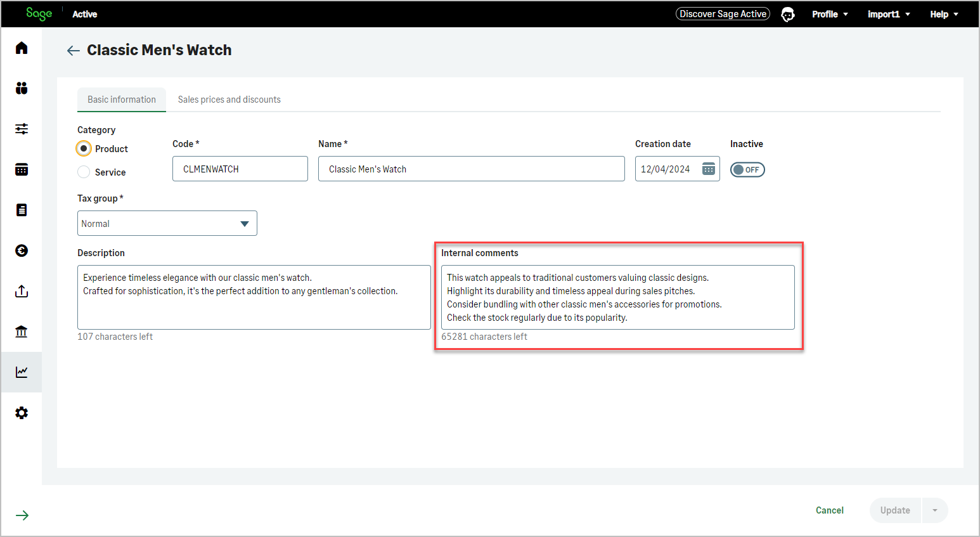Open the euro currency icon in sidebar
The width and height of the screenshot is (980, 537).
click(22, 250)
